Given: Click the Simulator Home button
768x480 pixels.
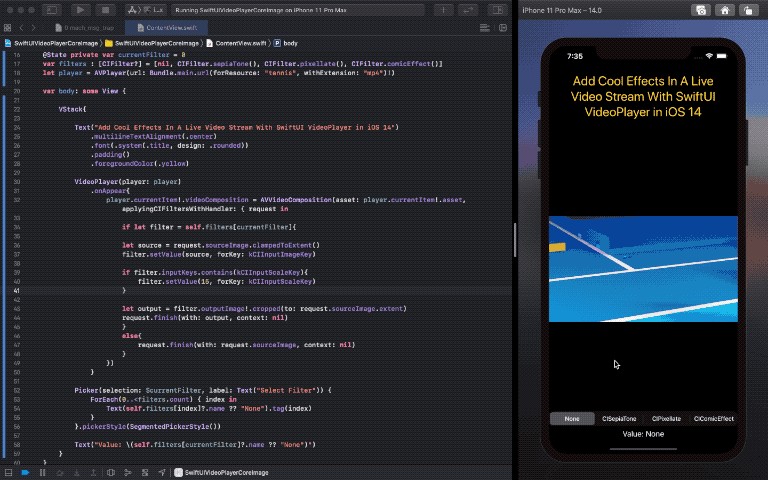Looking at the screenshot, I should pos(725,10).
